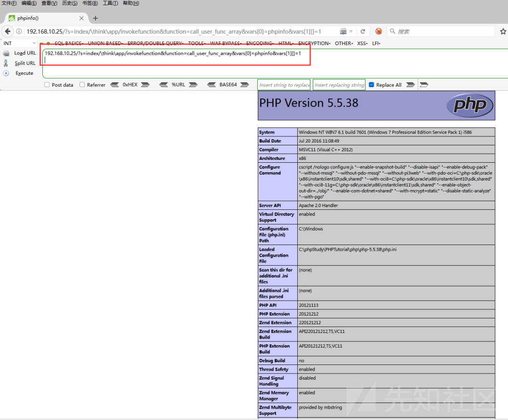Image resolution: width=508 pixels, height=420 pixels.
Task: Expand the ERROR/DOUBLE QUERY menu
Action: coord(156,43)
